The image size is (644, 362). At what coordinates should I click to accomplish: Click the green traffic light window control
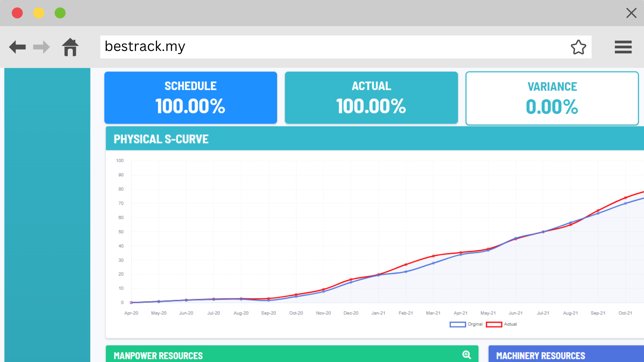tap(60, 13)
